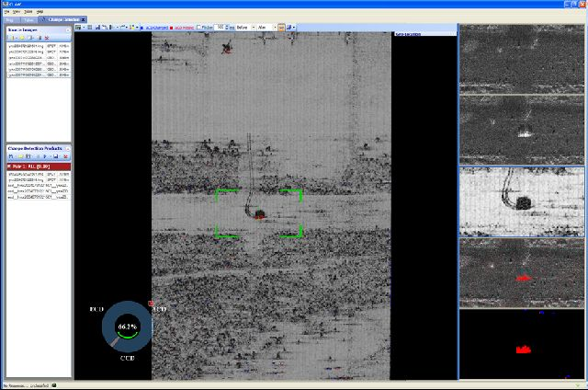Open the colored dots icon dropdown arrow
The height and width of the screenshot is (390, 588).
(x=137, y=28)
